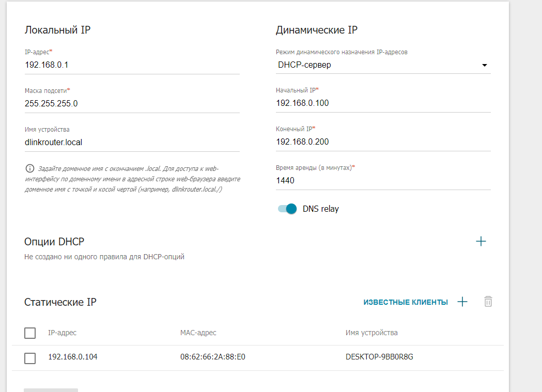This screenshot has width=542, height=392.
Task: Edit the lease time field 1440
Action: click(383, 181)
